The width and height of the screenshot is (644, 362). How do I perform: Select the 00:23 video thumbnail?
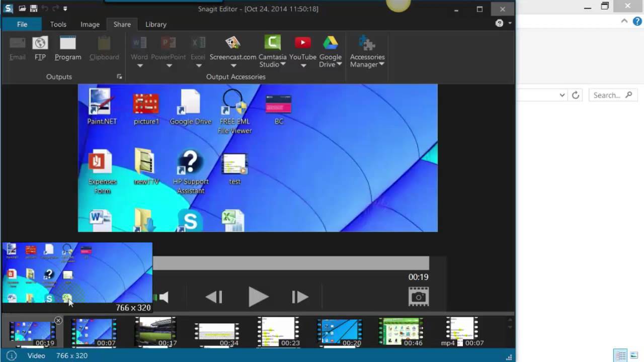[279, 332]
